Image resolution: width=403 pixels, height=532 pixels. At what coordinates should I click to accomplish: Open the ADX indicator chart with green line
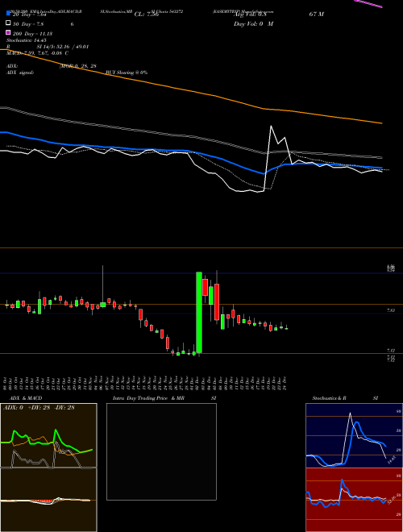pyautogui.click(x=48, y=435)
